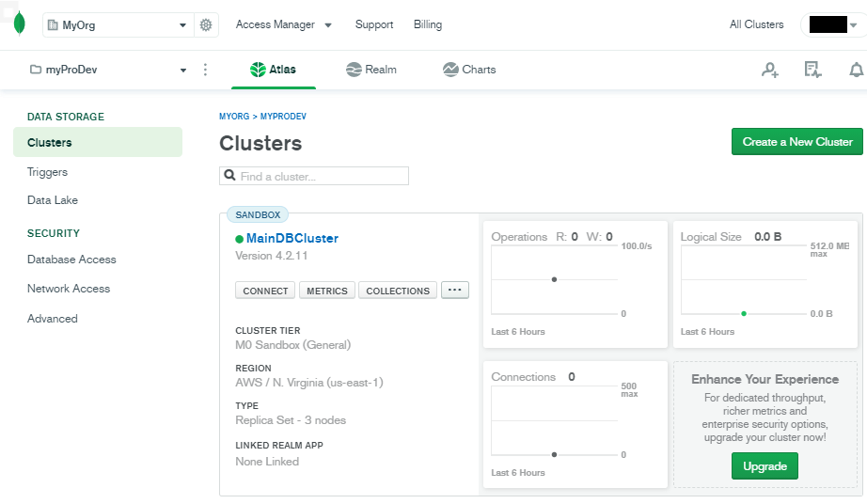
Task: Click the 'Version 4.2.11' text
Action: click(x=272, y=256)
